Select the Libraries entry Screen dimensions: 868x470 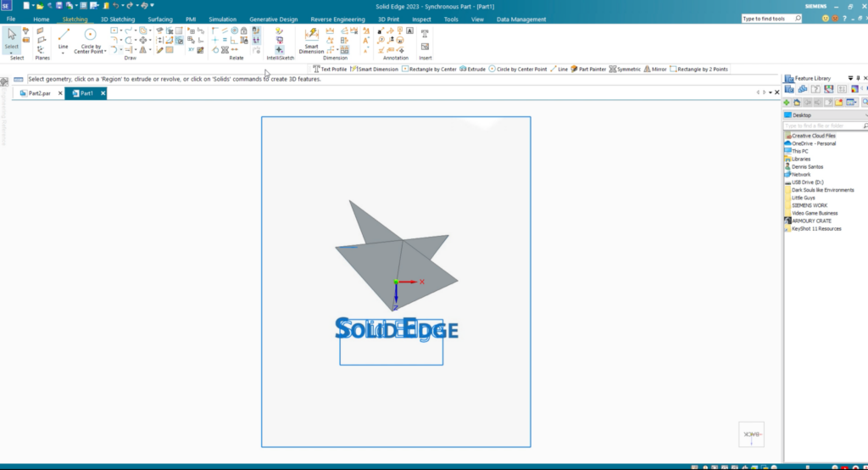coord(797,159)
